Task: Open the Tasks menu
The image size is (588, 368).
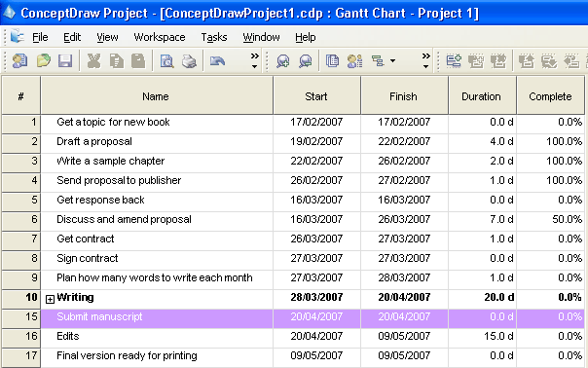Action: tap(214, 37)
